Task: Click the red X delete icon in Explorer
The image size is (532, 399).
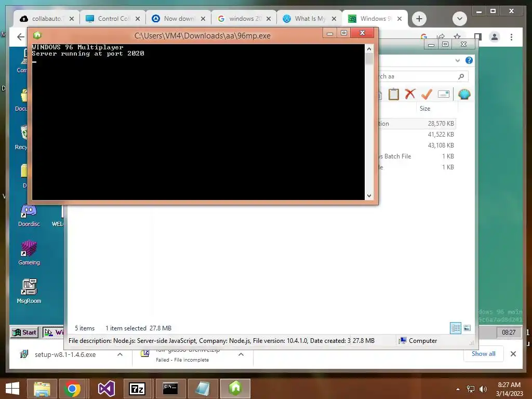Action: (x=410, y=94)
